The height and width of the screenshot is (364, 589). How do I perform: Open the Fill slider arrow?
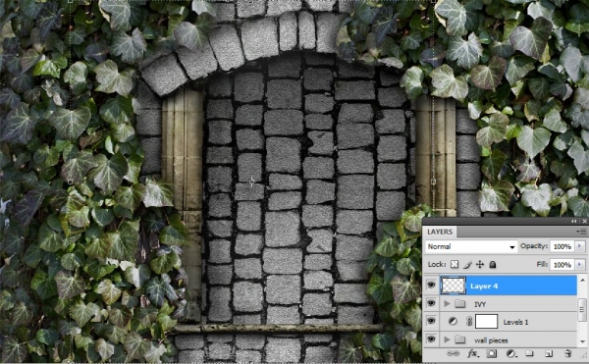[580, 265]
